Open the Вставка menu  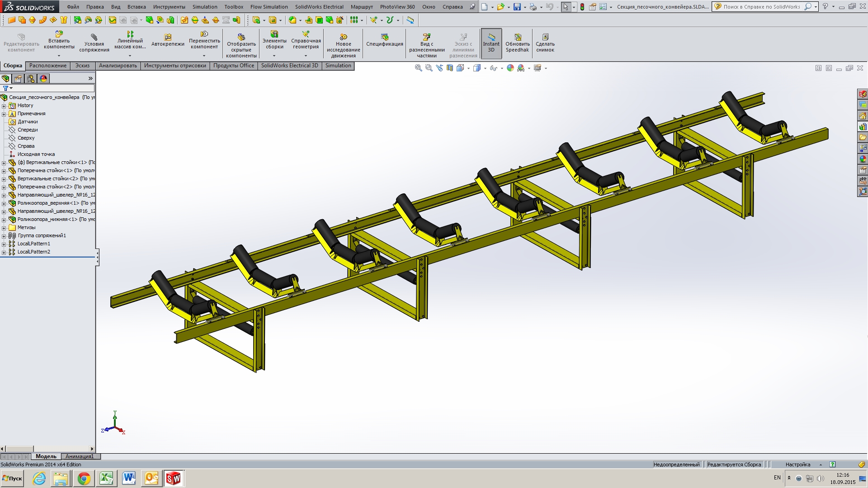[x=137, y=7]
